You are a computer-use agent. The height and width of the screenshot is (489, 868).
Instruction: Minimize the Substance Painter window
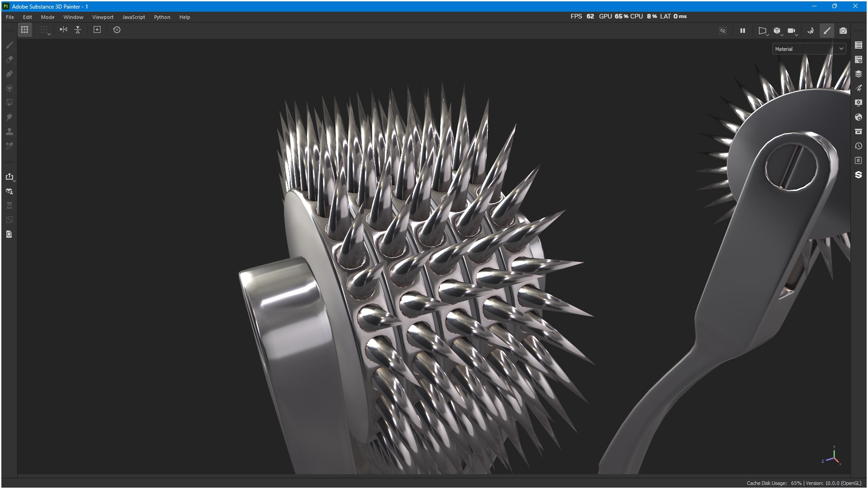pos(814,6)
